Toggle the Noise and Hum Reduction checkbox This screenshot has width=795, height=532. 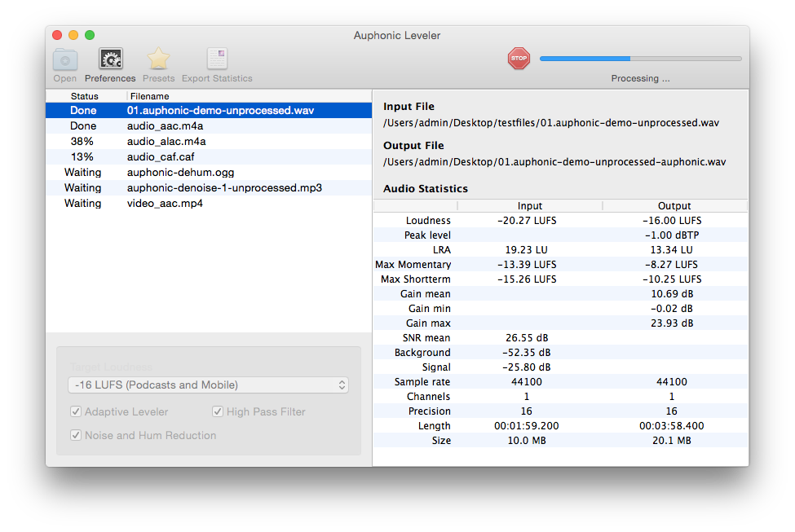tap(76, 435)
